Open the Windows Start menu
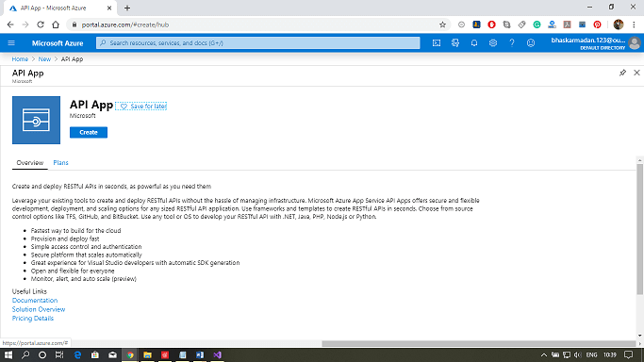This screenshot has width=644, height=362. pos(8,355)
